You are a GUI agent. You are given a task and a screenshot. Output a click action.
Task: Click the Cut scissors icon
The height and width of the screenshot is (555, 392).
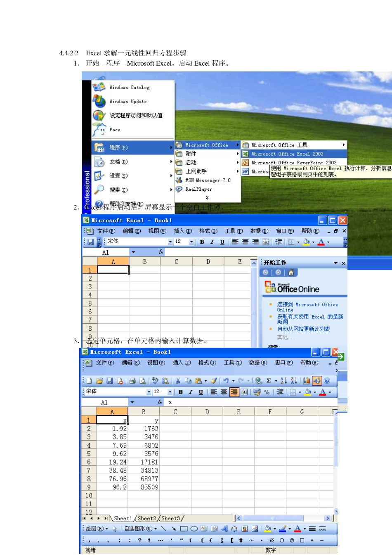pyautogui.click(x=178, y=381)
